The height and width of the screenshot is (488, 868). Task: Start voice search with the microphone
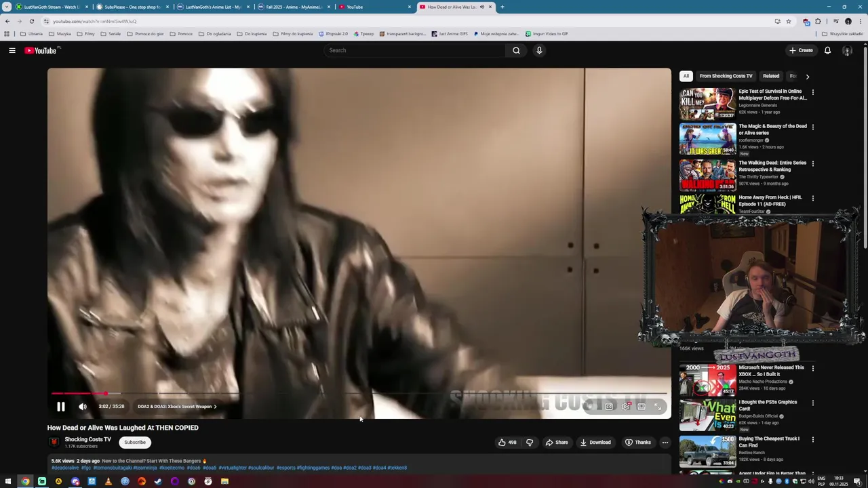click(539, 50)
